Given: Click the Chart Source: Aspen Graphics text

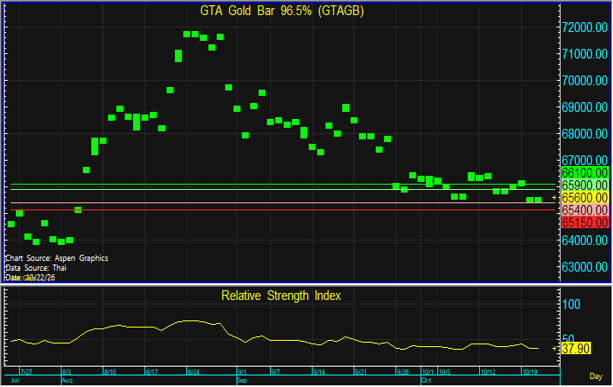Looking at the screenshot, I should point(57,258).
